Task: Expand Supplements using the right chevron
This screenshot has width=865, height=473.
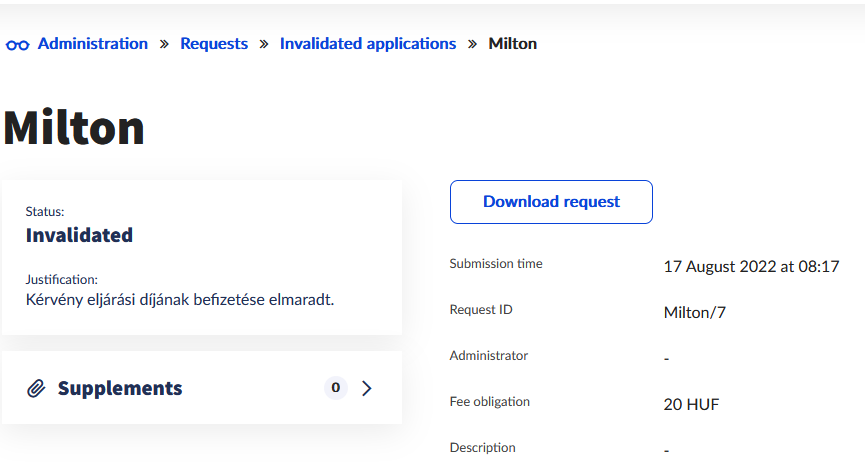Action: (x=367, y=388)
